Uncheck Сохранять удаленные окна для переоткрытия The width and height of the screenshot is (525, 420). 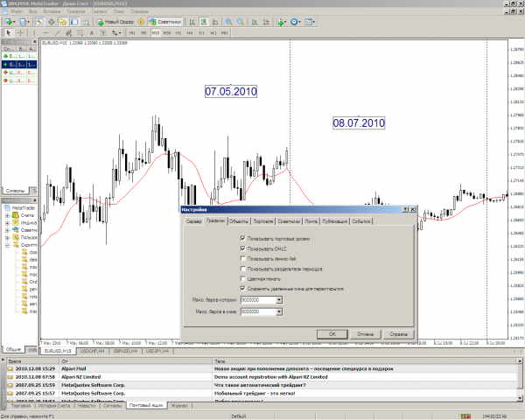click(x=242, y=289)
